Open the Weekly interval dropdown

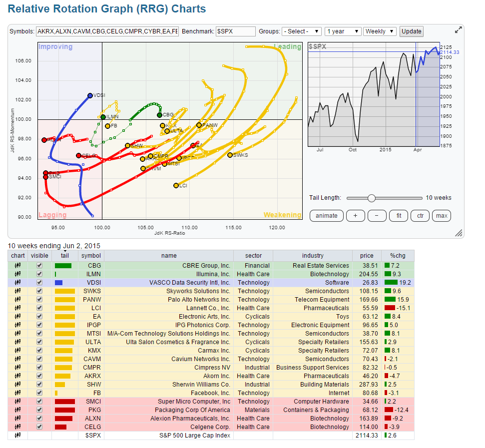click(x=380, y=31)
